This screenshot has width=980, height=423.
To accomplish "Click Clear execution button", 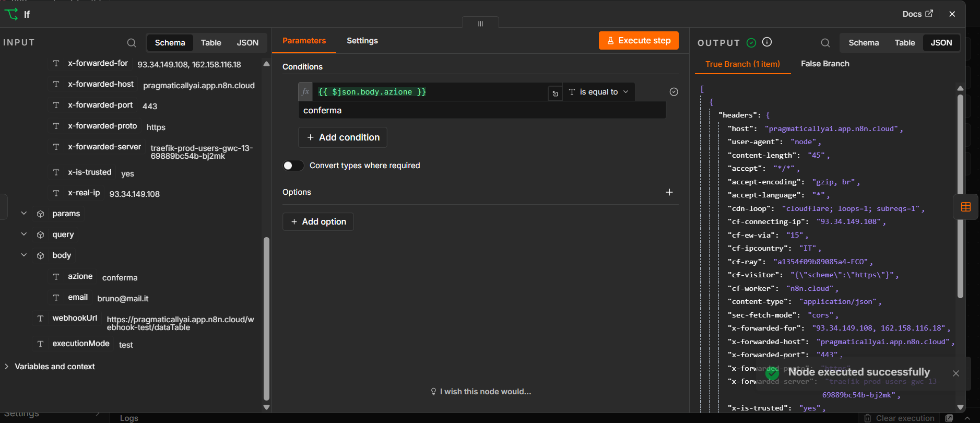I will [x=899, y=418].
